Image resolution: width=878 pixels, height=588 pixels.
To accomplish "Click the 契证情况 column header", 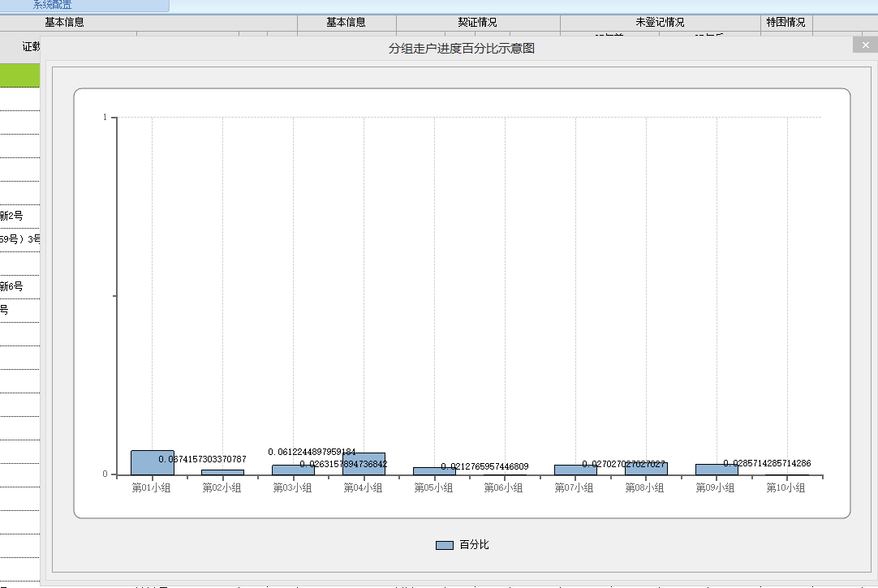I will pyautogui.click(x=477, y=23).
